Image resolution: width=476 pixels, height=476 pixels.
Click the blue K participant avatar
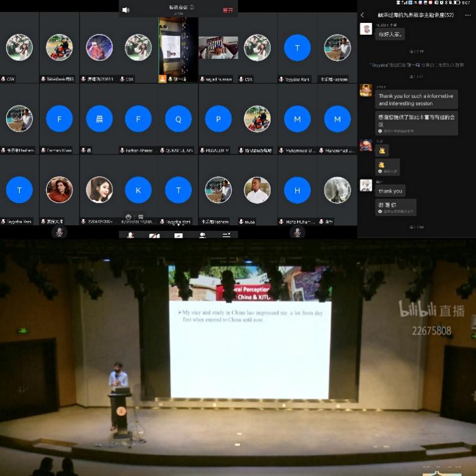tap(138, 190)
